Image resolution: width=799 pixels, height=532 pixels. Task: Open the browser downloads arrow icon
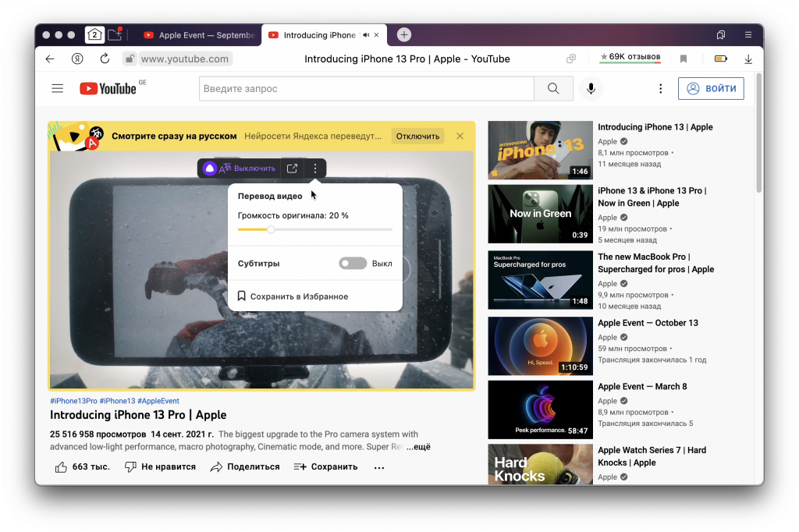[748, 59]
